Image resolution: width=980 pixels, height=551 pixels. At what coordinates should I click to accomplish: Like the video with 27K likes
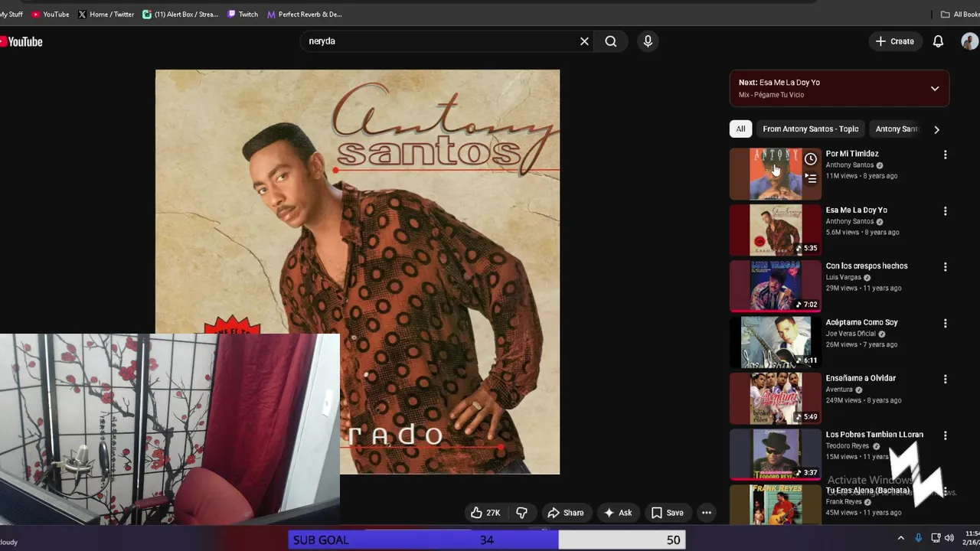tap(485, 513)
